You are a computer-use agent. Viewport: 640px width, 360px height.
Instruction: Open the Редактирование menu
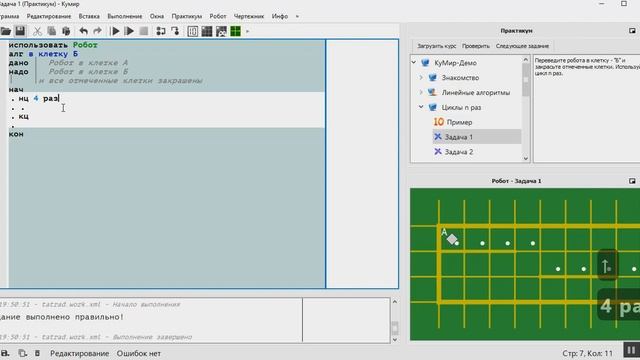click(49, 16)
